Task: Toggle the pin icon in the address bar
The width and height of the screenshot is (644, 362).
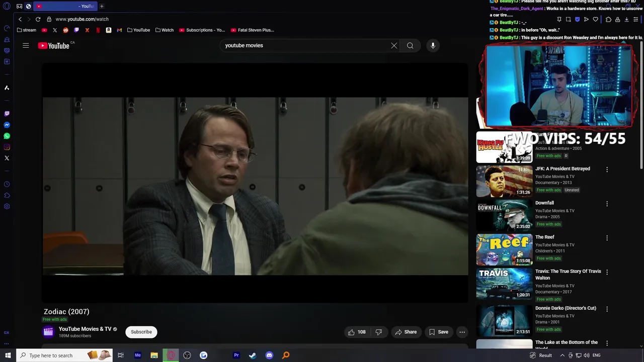Action: [x=559, y=19]
